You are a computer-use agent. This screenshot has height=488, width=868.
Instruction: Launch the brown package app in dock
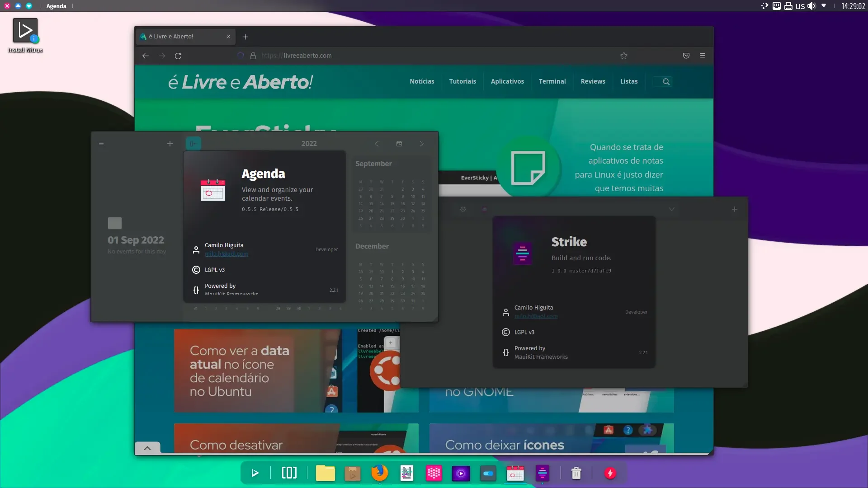pos(353,473)
